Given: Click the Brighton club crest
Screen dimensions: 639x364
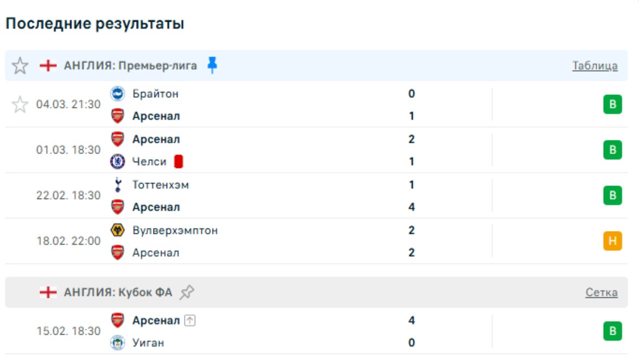Looking at the screenshot, I should click(x=117, y=94).
